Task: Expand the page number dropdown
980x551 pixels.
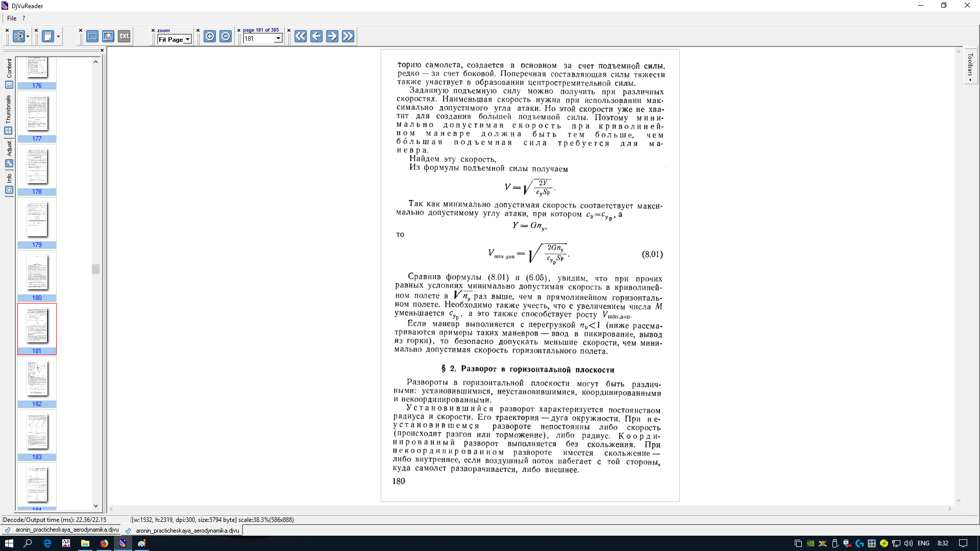Action: (278, 39)
